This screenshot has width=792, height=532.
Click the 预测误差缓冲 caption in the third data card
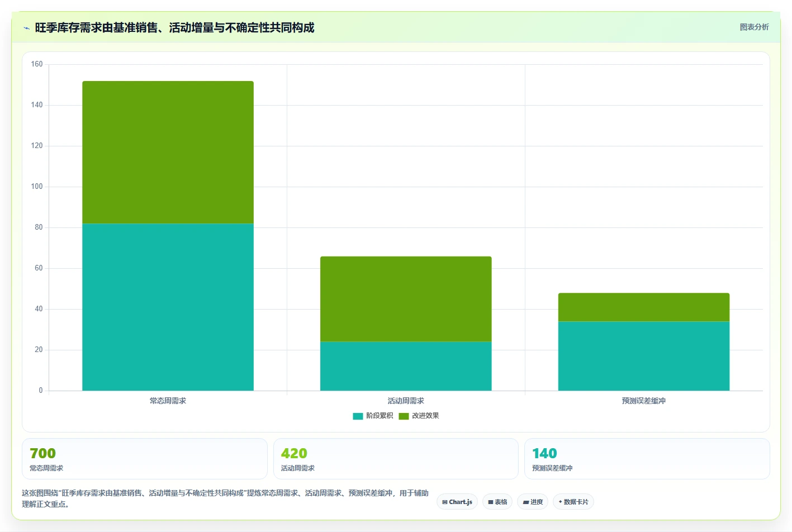[552, 468]
